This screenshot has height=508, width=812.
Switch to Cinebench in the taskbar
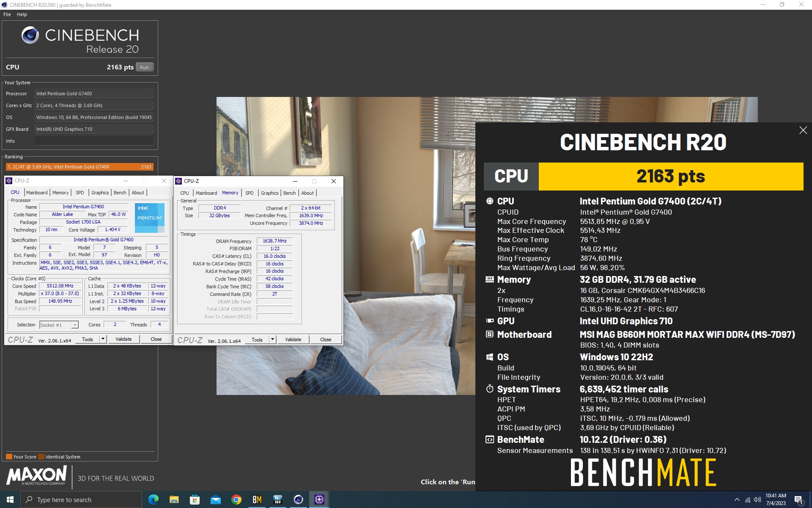(x=298, y=500)
